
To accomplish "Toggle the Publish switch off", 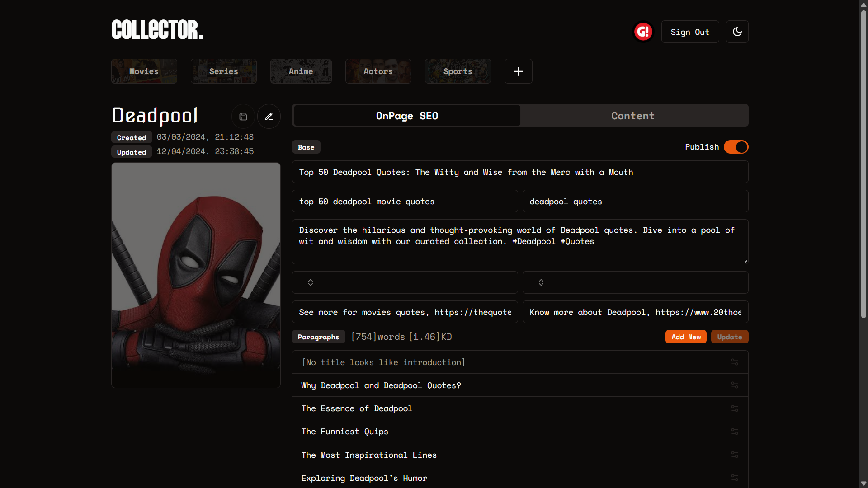I will click(736, 147).
